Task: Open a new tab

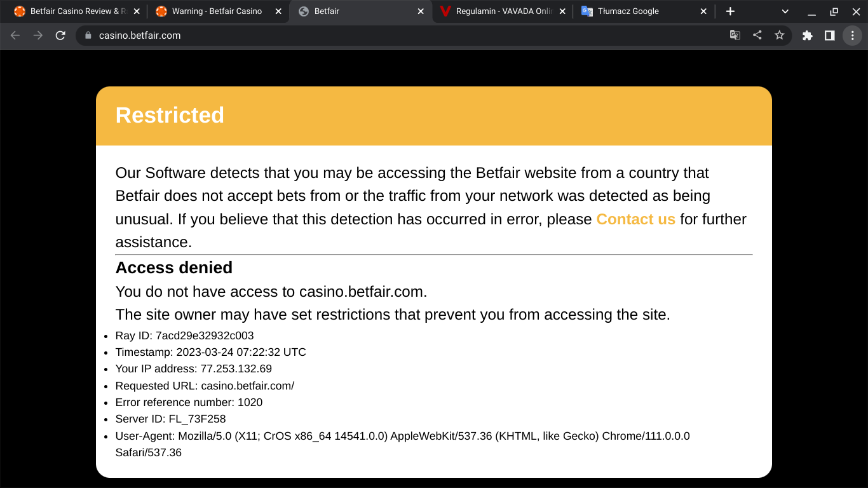Action: pyautogui.click(x=730, y=11)
